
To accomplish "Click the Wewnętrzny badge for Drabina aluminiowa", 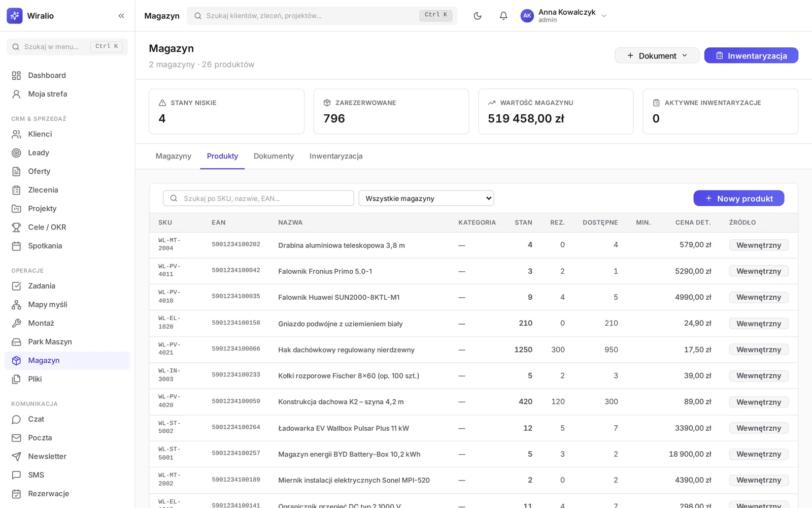I will pyautogui.click(x=759, y=245).
